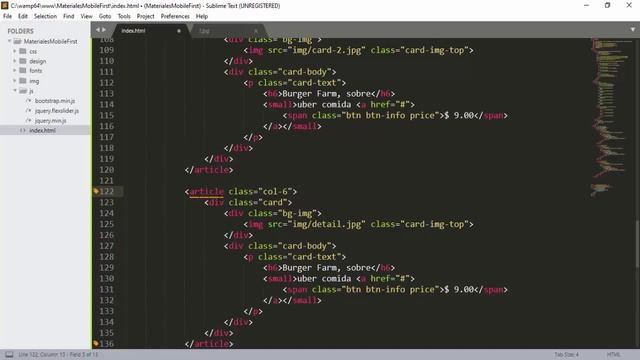Open the Find menu
This screenshot has height=360, width=640.
click(x=69, y=16)
